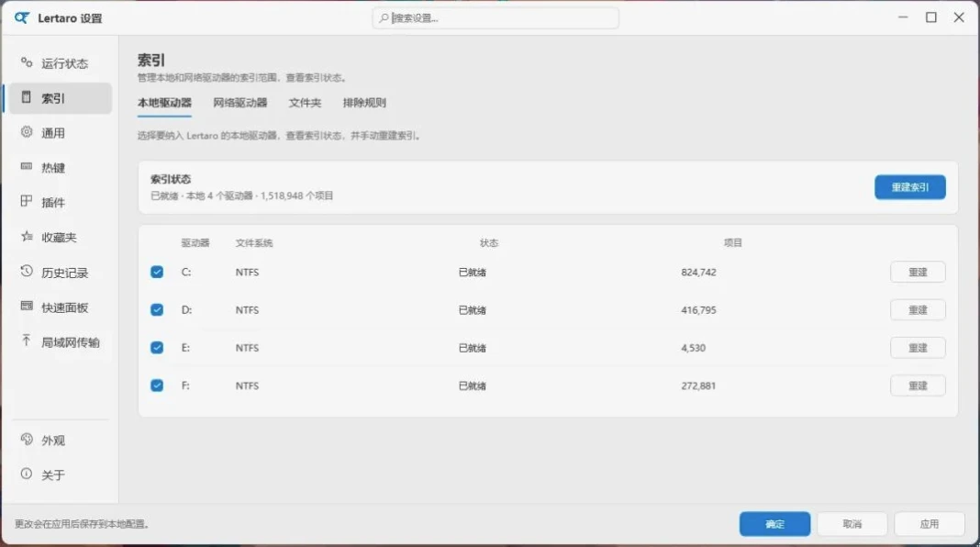Open the 历史记录 clock icon
The image size is (980, 547).
click(x=27, y=272)
